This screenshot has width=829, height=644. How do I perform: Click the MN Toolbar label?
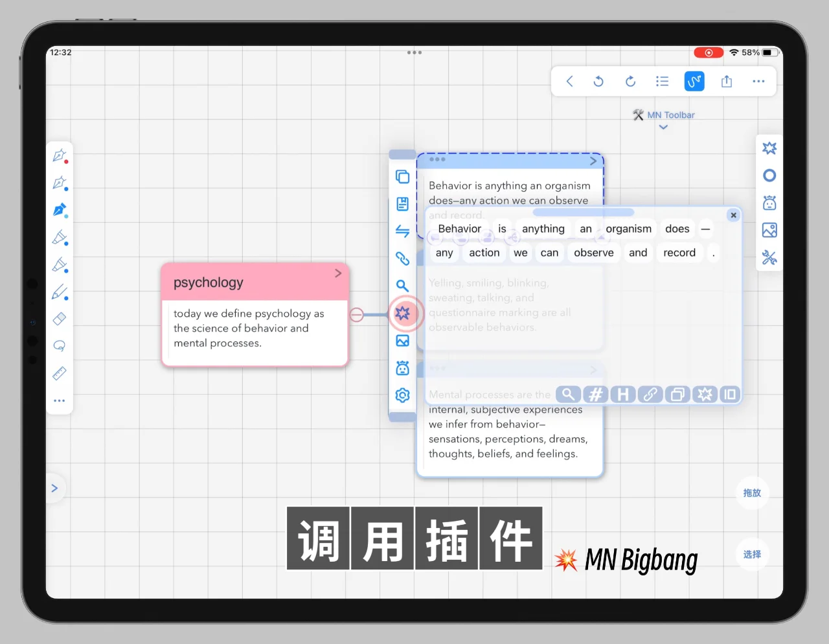tap(671, 115)
